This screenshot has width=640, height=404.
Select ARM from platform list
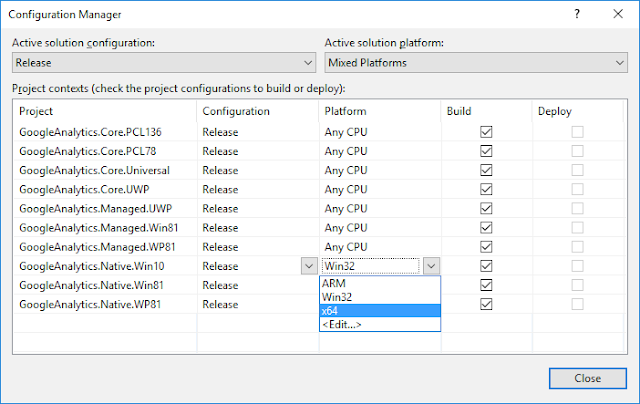(x=334, y=284)
